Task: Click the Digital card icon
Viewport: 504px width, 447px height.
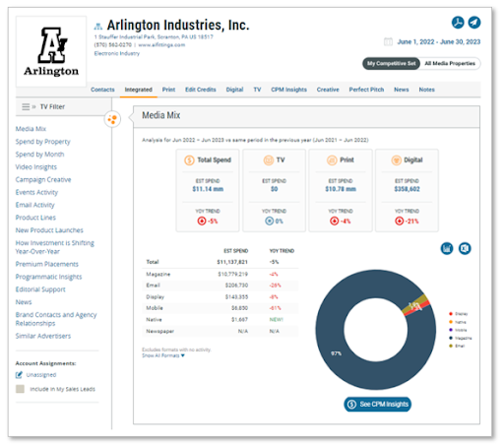Action: (397, 160)
